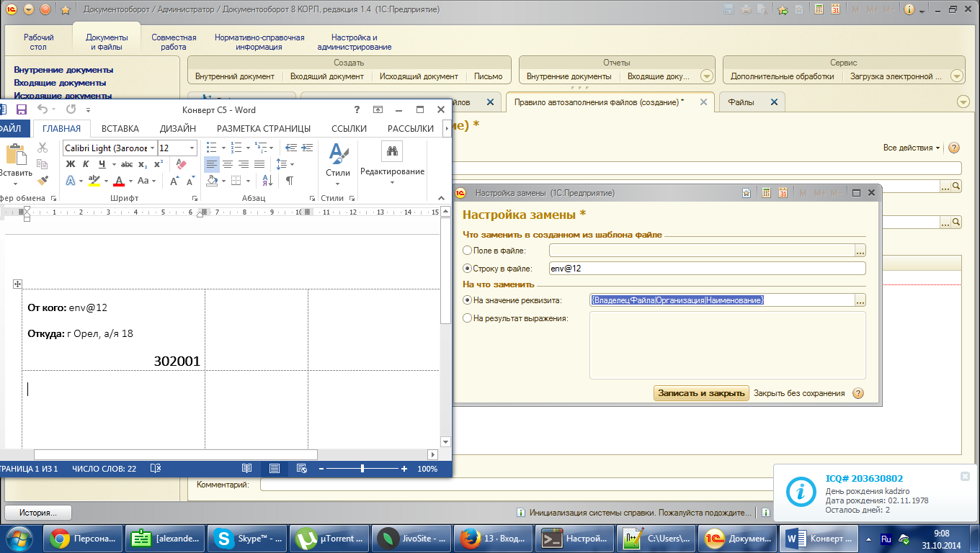The width and height of the screenshot is (980, 553).
Task: Apply bold formatting (Ж) in Word
Action: 71,164
